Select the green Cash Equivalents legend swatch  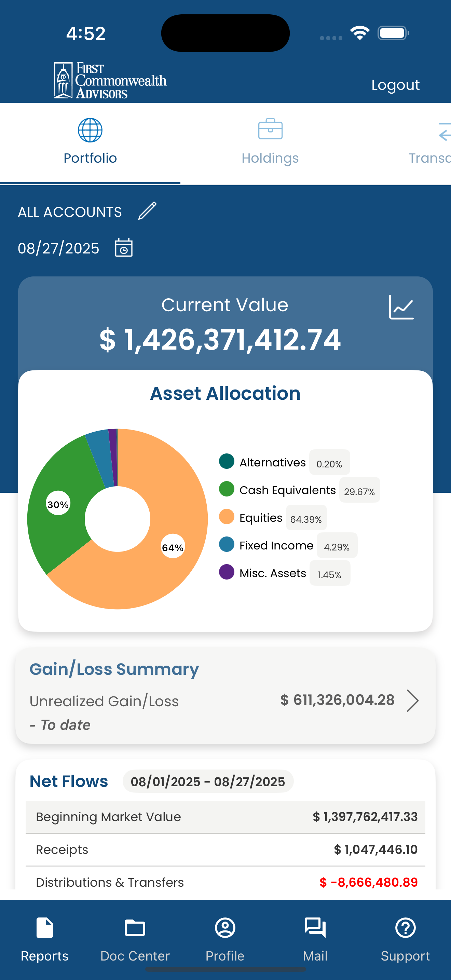click(x=227, y=489)
